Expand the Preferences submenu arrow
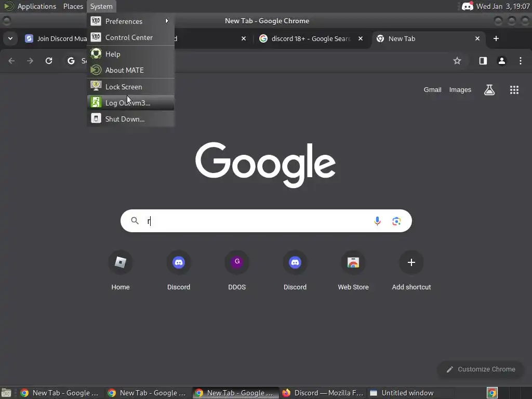 pyautogui.click(x=167, y=21)
